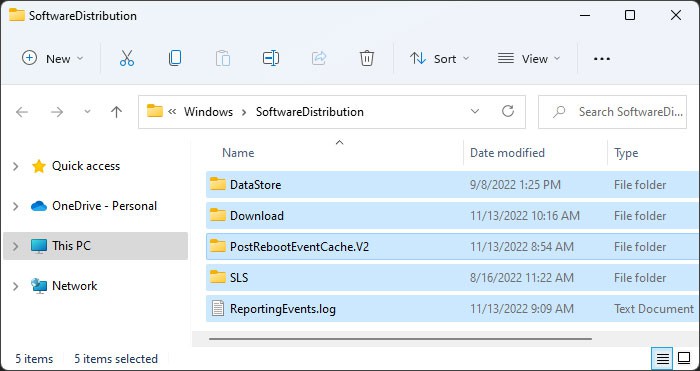Go up one folder level
Viewport: 700px width, 371px height.
pos(116,112)
